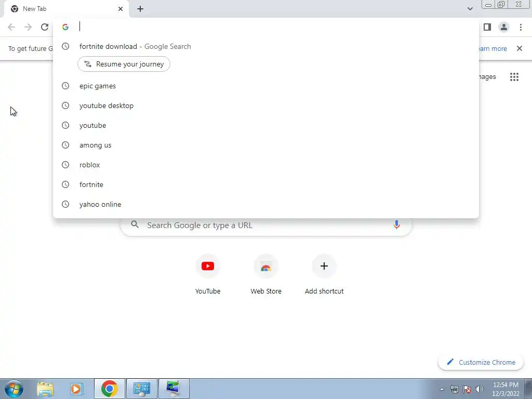Click the clock icon beside 'yahoo online'
The height and width of the screenshot is (399, 532).
click(x=65, y=204)
